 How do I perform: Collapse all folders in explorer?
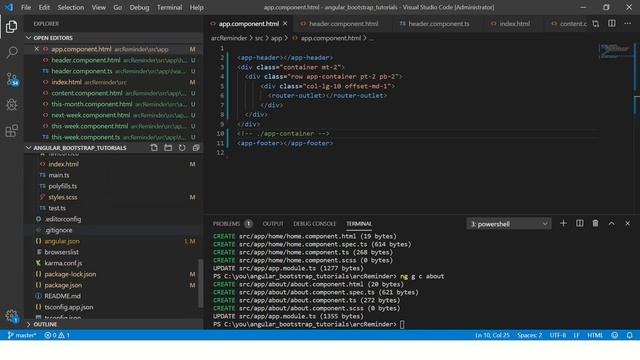click(x=196, y=148)
